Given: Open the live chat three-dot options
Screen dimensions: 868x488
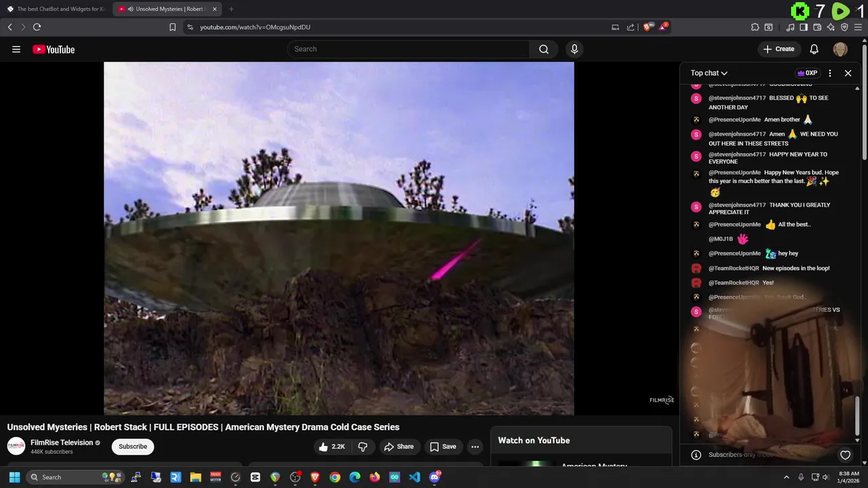Looking at the screenshot, I should tap(830, 73).
